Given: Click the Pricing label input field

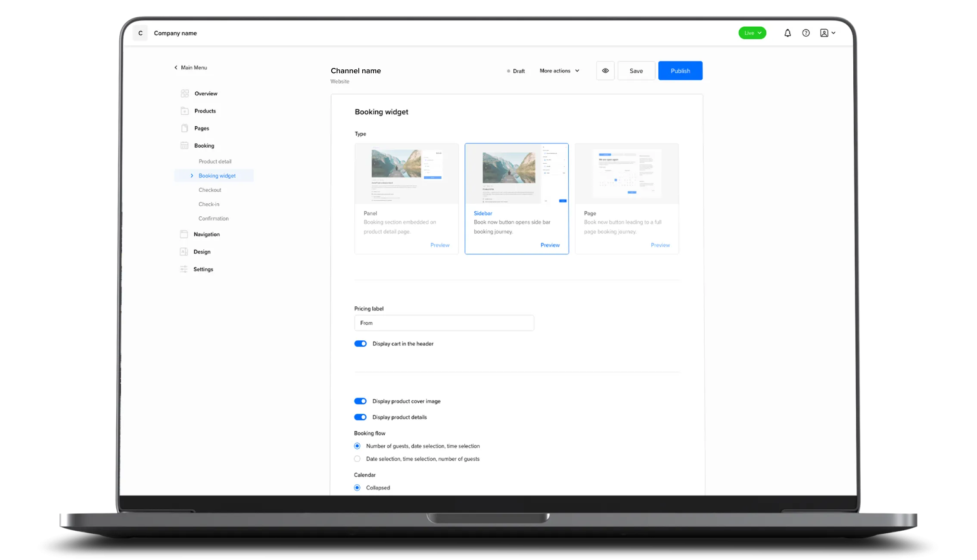Looking at the screenshot, I should coord(444,323).
